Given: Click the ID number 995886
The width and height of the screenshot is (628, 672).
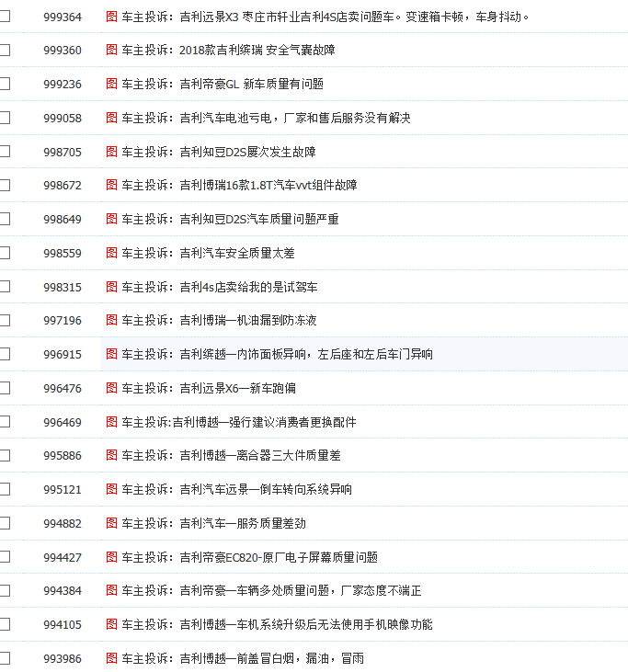Looking at the screenshot, I should [x=63, y=455].
